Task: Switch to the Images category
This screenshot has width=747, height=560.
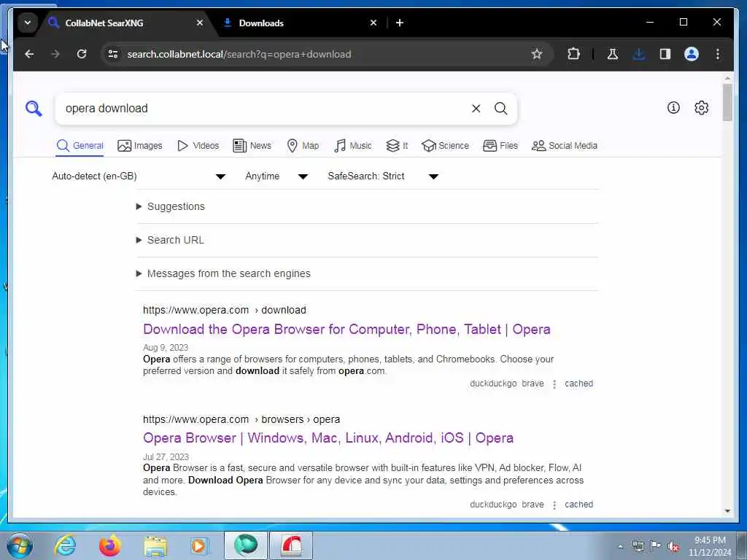Action: (x=140, y=146)
